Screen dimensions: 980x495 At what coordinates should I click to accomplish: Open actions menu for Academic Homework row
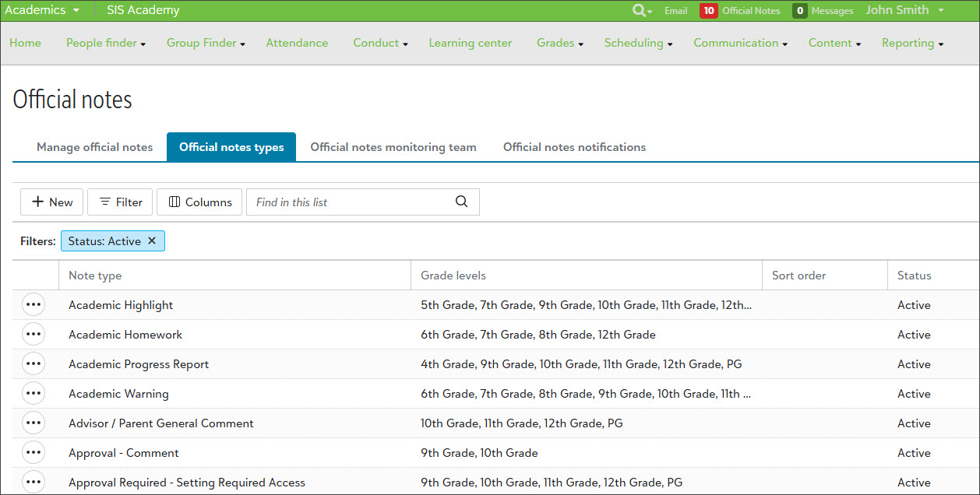click(33, 335)
